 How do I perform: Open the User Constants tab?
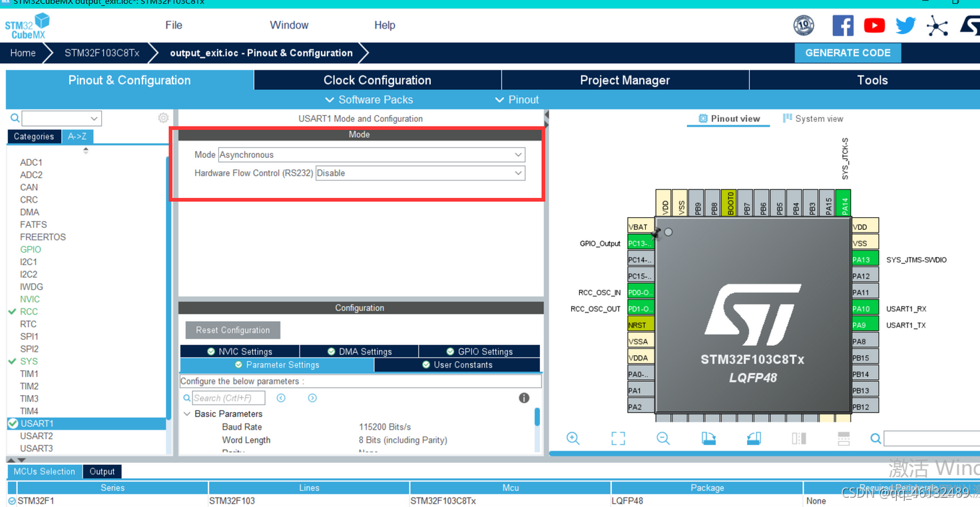point(457,365)
